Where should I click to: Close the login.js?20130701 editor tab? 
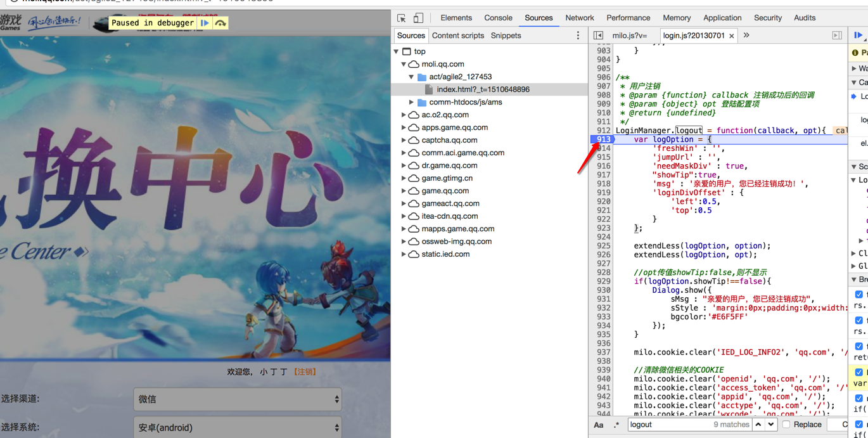point(732,36)
